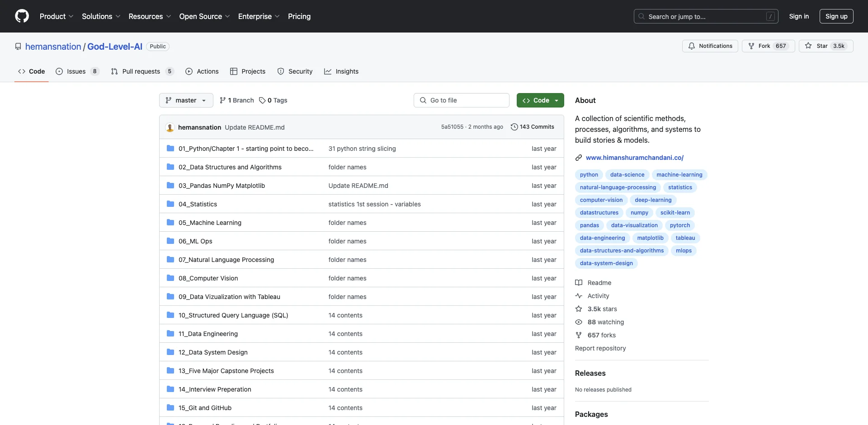
Task: Click the eye icon beside 88 watching
Action: point(579,322)
